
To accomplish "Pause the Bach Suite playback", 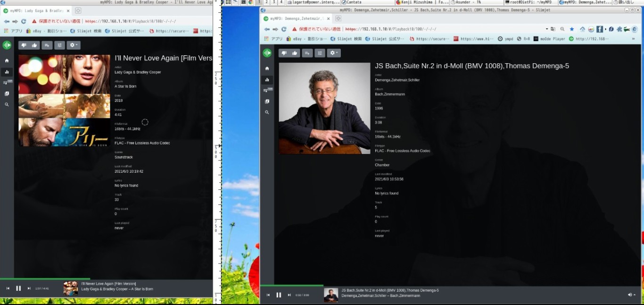I will pos(279,295).
